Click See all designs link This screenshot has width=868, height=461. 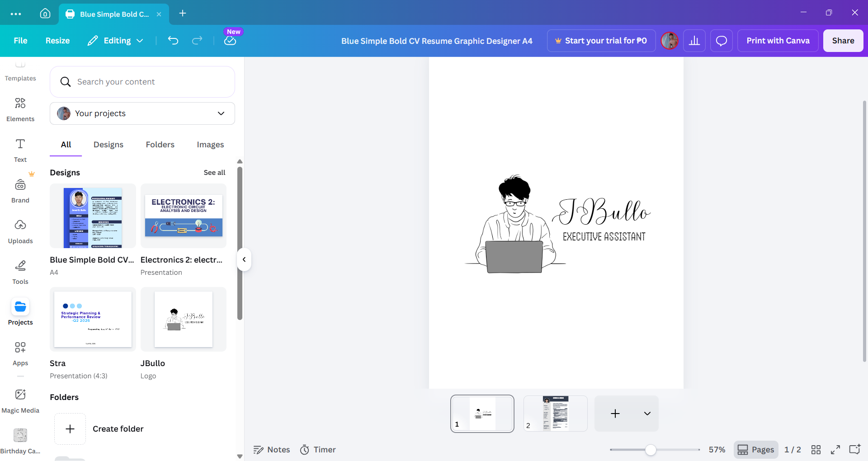(214, 173)
